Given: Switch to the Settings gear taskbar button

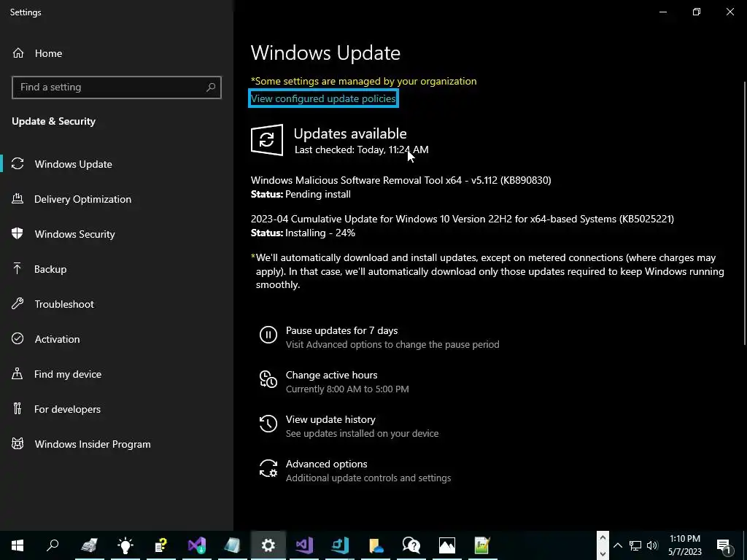Looking at the screenshot, I should (x=268, y=545).
